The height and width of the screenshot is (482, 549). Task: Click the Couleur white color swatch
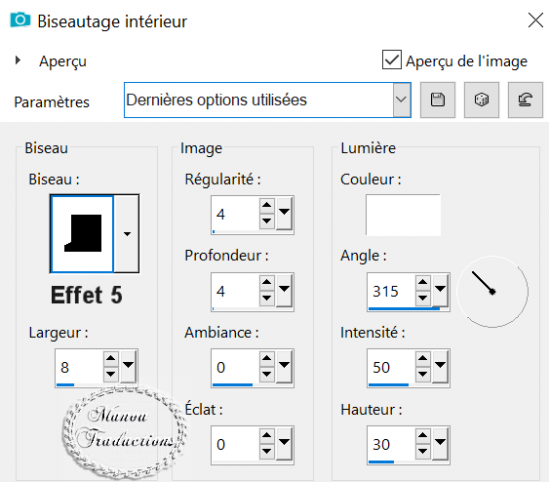(x=403, y=215)
